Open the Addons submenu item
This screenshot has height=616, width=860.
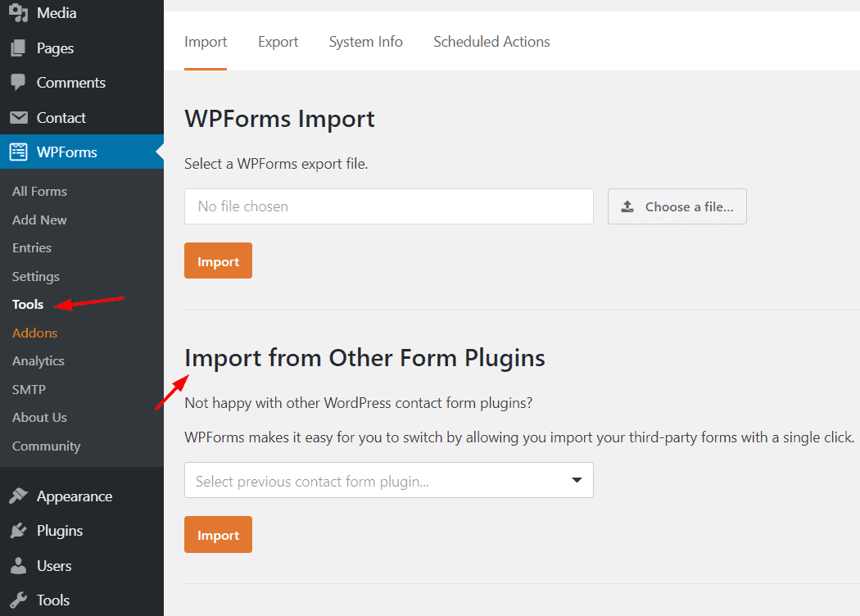tap(34, 333)
